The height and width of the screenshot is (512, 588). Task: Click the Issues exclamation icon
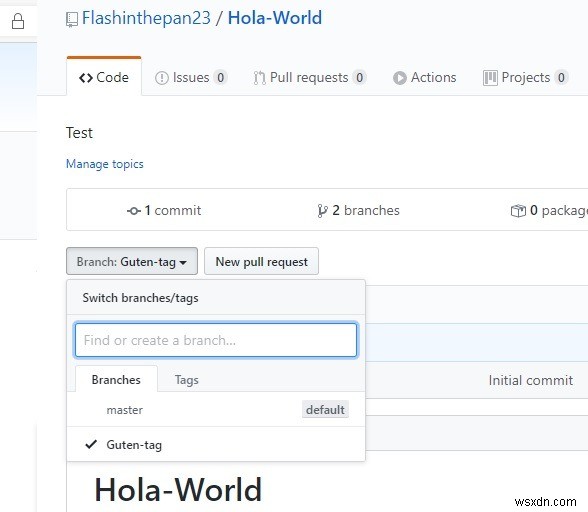pyautogui.click(x=162, y=78)
